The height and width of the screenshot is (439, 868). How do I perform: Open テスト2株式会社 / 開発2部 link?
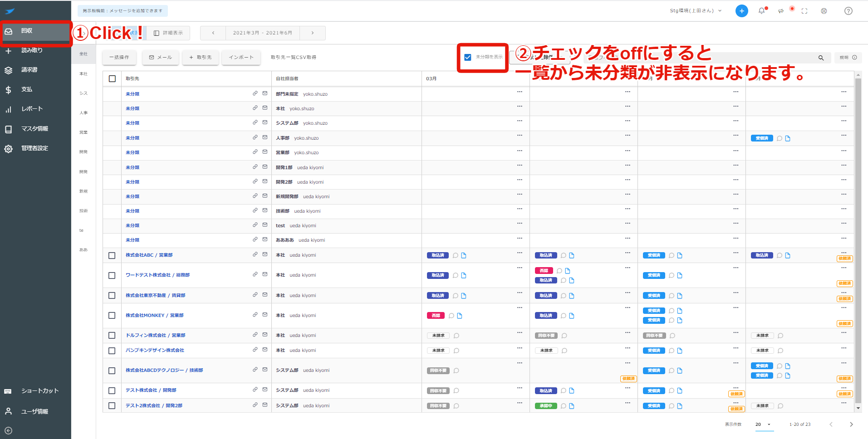154,406
